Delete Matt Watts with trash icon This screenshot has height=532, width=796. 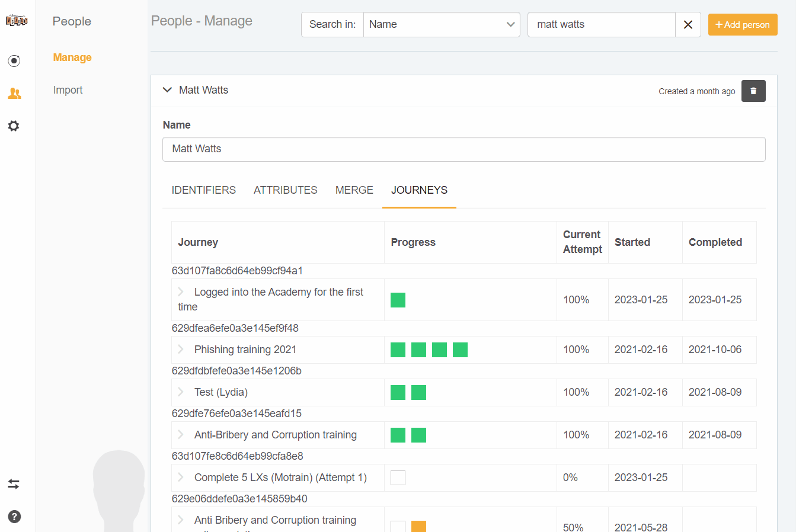pyautogui.click(x=753, y=91)
